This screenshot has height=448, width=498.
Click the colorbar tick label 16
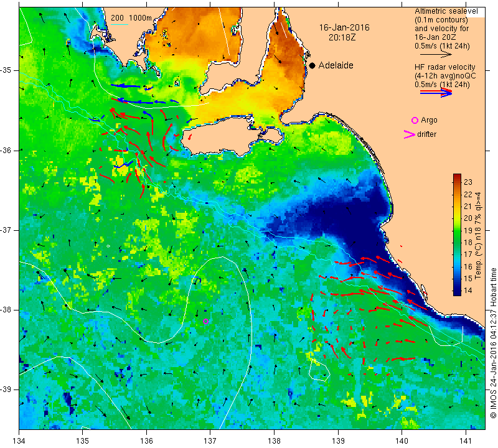(468, 266)
